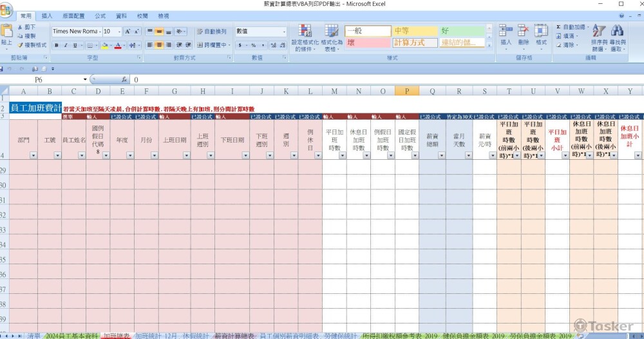Toggle bold formatting
The image size is (644, 339).
(57, 45)
